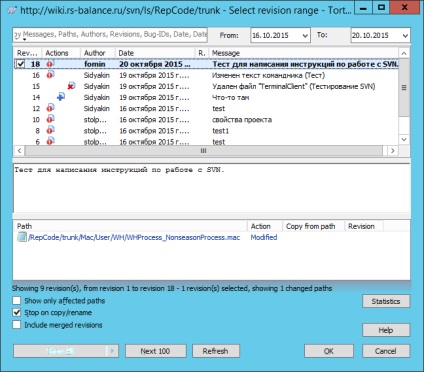Image resolution: width=424 pixels, height=372 pixels.
Task: Select the row 'Удален файл TerminalClient'
Action: pos(206,86)
